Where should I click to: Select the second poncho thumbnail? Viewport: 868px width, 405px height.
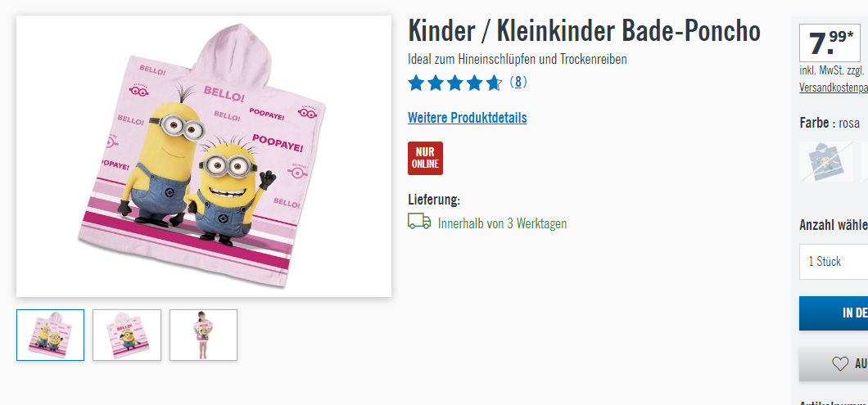tap(127, 335)
